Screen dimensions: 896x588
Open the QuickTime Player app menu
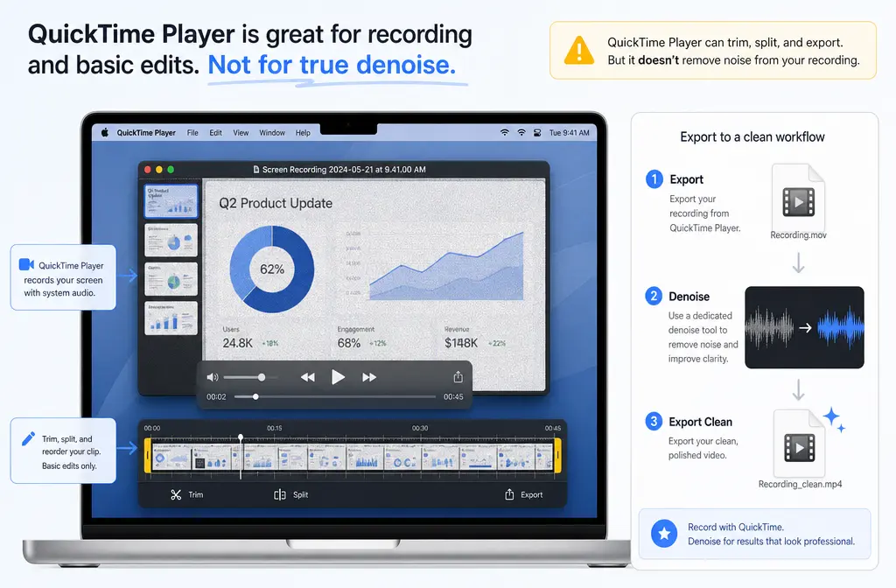[146, 133]
